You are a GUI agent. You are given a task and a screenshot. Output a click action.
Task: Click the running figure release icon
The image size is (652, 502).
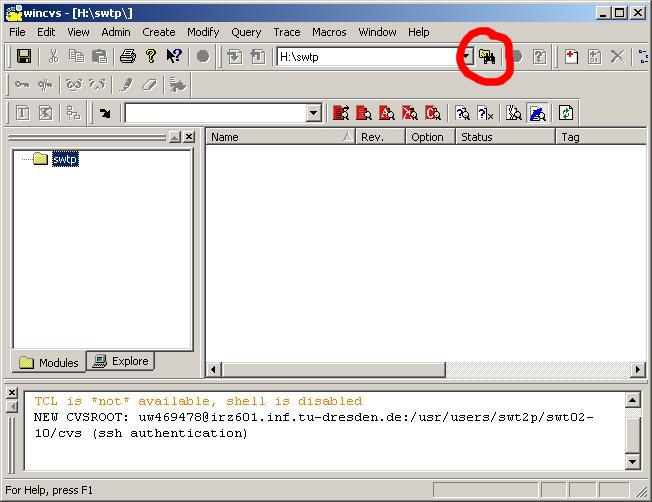[x=178, y=85]
